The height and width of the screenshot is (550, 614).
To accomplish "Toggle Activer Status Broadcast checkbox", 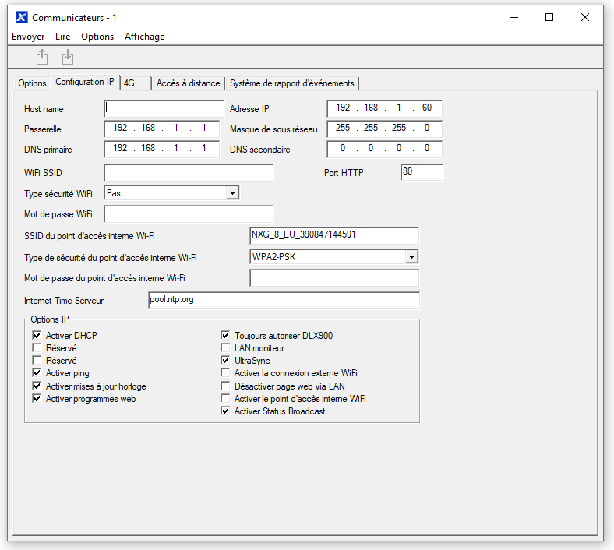I will click(x=225, y=411).
